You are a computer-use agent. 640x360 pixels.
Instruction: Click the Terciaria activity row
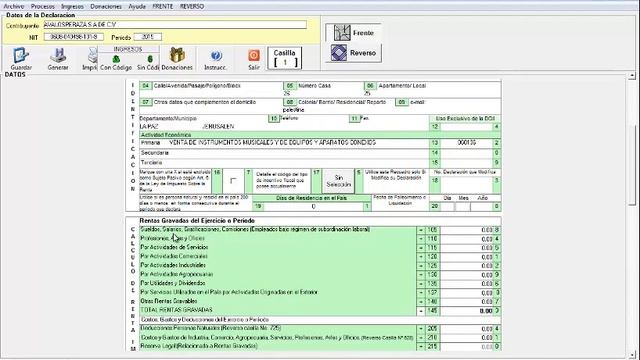pyautogui.click(x=284, y=162)
